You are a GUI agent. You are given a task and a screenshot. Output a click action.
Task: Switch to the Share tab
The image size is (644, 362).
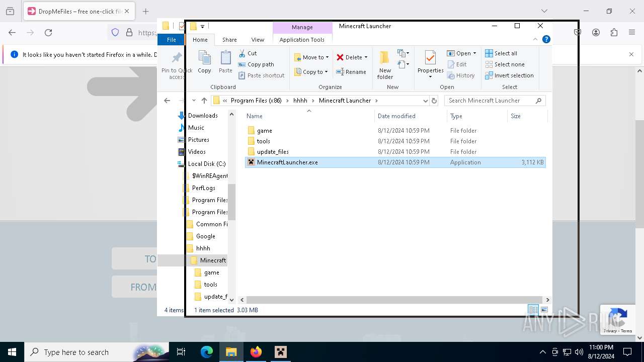pyautogui.click(x=229, y=40)
